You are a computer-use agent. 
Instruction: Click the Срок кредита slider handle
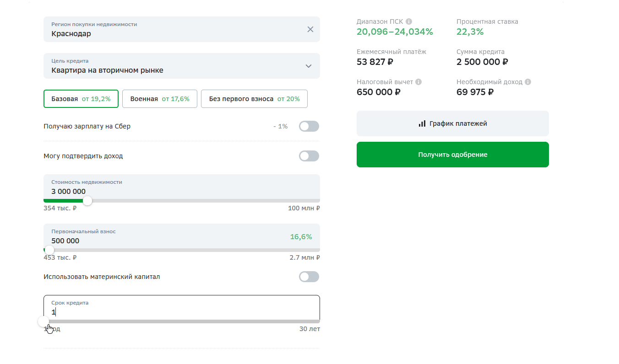pos(43,321)
